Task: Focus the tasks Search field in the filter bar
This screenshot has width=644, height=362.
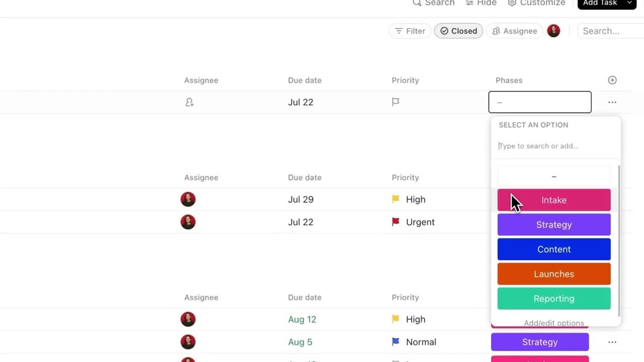Action: click(611, 31)
